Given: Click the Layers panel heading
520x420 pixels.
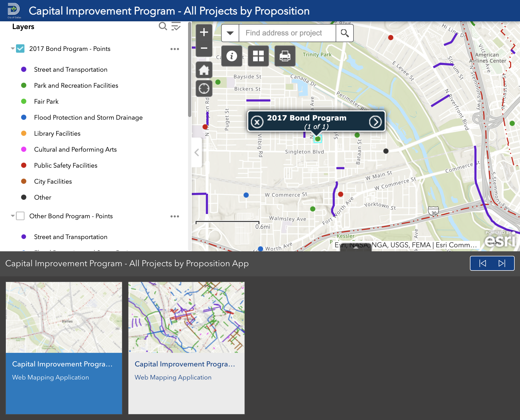Looking at the screenshot, I should click(23, 27).
